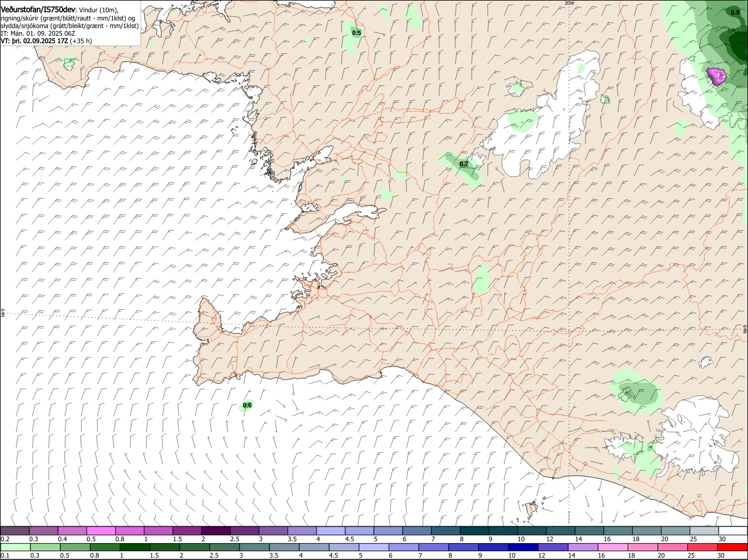Viewport: 748px width, 560px height.
Task: Select the pale lavender swatch at top-row label 4
Action: click(331, 531)
